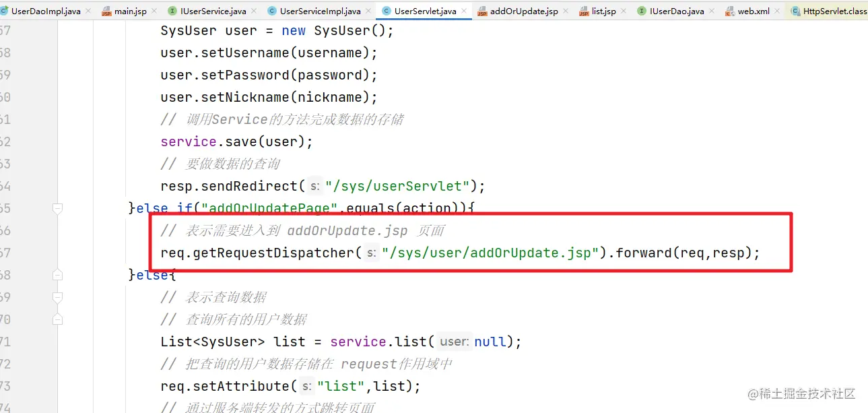Collapse the else-if block at line 65

(x=57, y=209)
